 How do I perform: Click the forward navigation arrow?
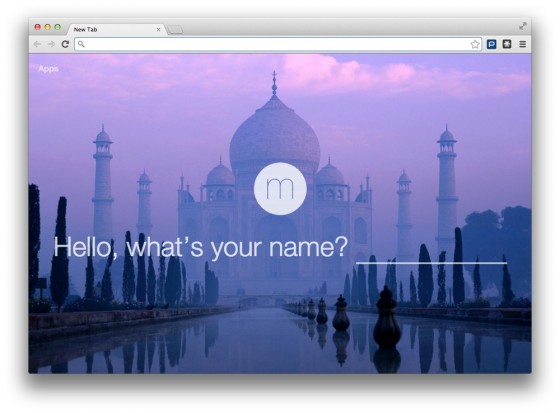51,44
